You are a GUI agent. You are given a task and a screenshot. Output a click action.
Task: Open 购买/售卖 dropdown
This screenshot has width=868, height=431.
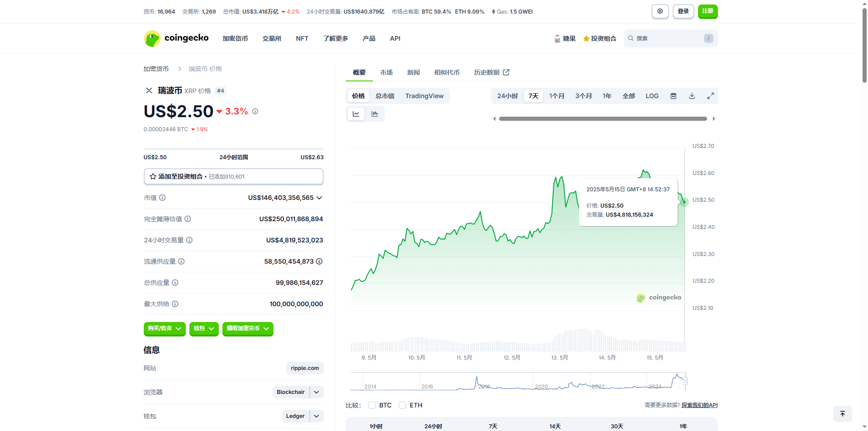point(165,329)
